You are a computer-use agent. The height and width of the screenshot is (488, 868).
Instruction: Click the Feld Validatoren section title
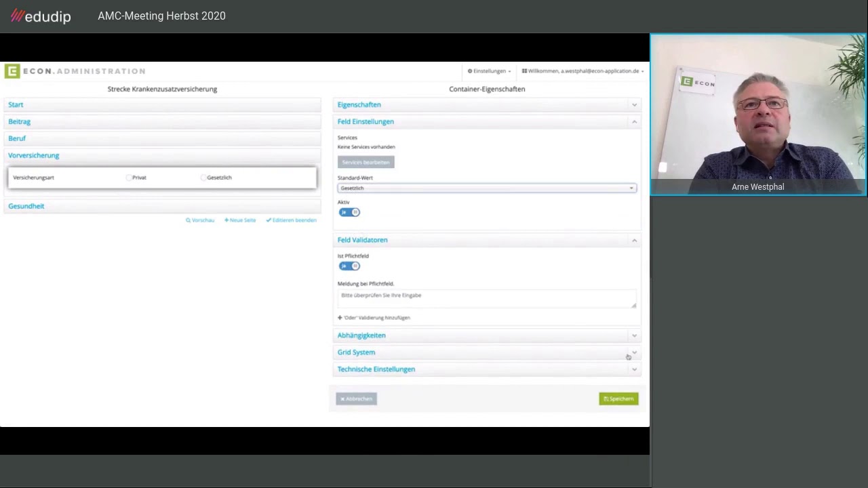click(x=363, y=240)
